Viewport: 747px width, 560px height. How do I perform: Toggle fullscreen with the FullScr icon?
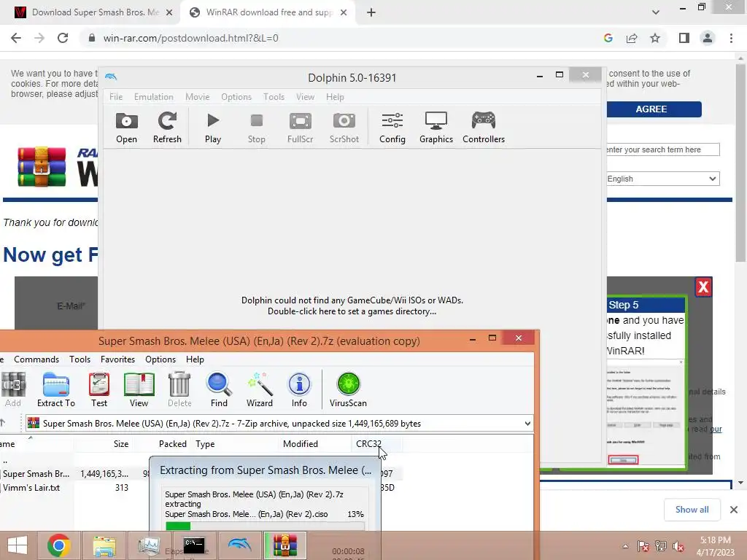tap(300, 127)
